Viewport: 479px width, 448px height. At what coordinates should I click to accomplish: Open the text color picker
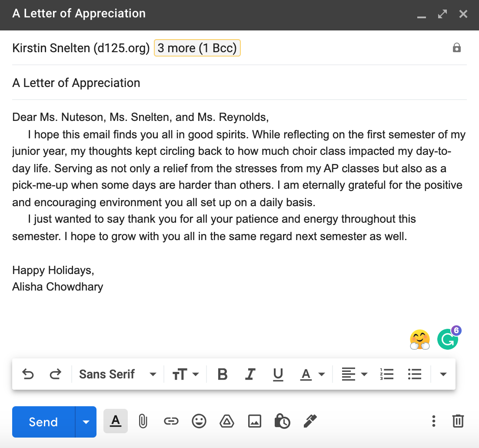312,374
